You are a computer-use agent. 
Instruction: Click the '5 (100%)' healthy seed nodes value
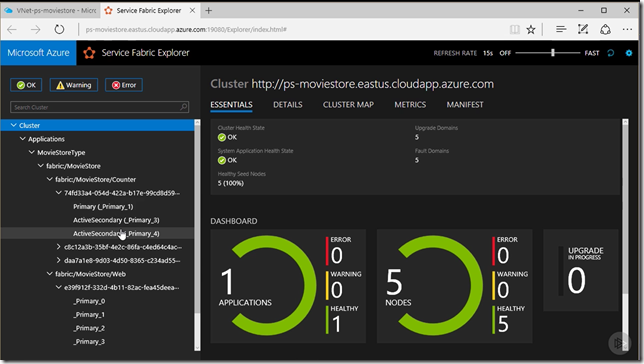tap(231, 183)
